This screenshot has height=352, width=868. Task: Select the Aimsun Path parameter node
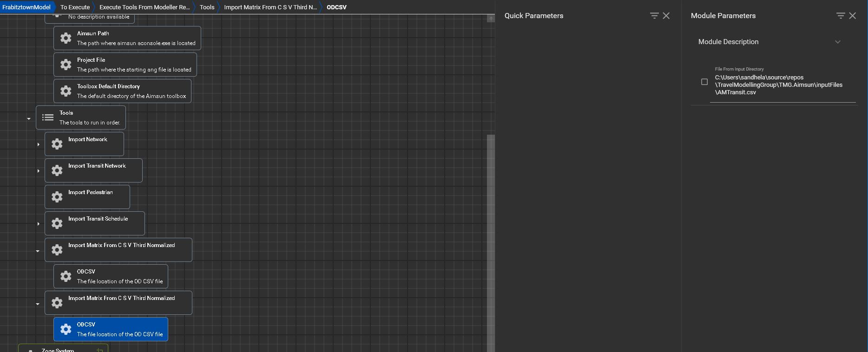127,38
